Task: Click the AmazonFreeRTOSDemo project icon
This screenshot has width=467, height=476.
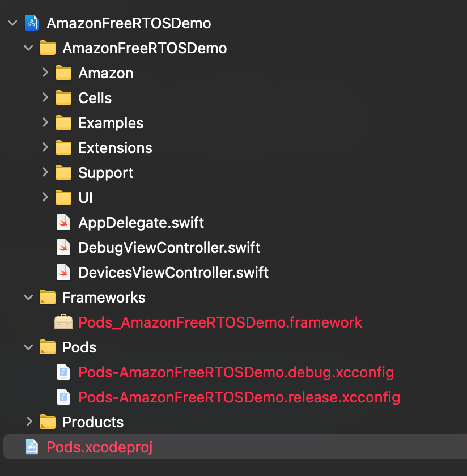Action: tap(31, 23)
